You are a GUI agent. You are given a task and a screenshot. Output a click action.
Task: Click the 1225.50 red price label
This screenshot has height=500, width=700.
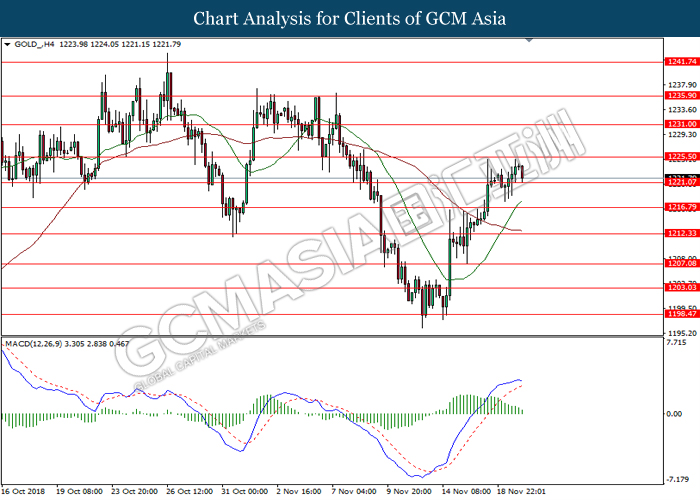tap(682, 156)
